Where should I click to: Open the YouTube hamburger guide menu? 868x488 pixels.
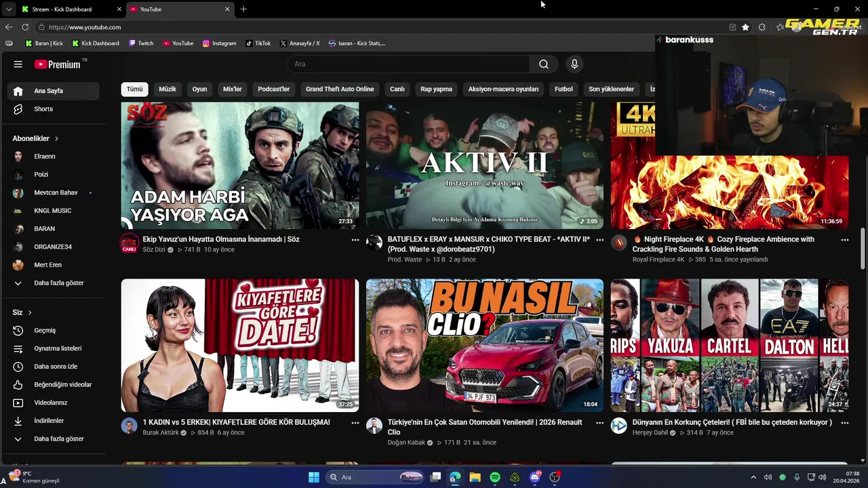click(18, 64)
